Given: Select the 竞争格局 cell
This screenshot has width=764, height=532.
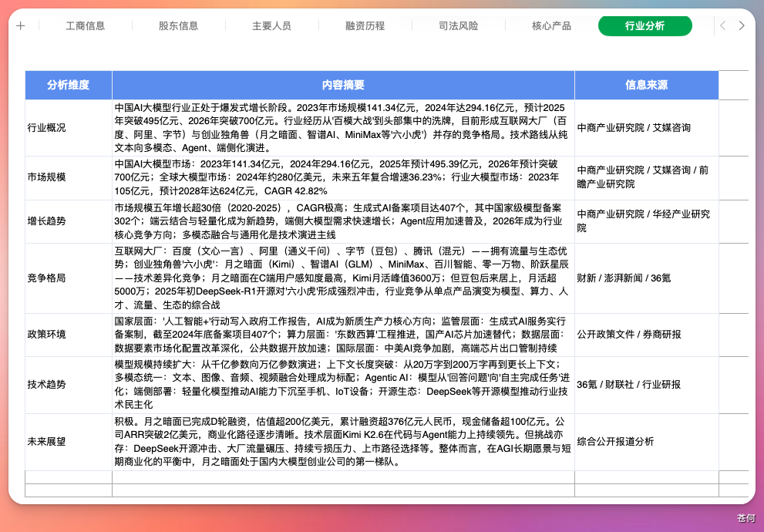Looking at the screenshot, I should 69,278.
